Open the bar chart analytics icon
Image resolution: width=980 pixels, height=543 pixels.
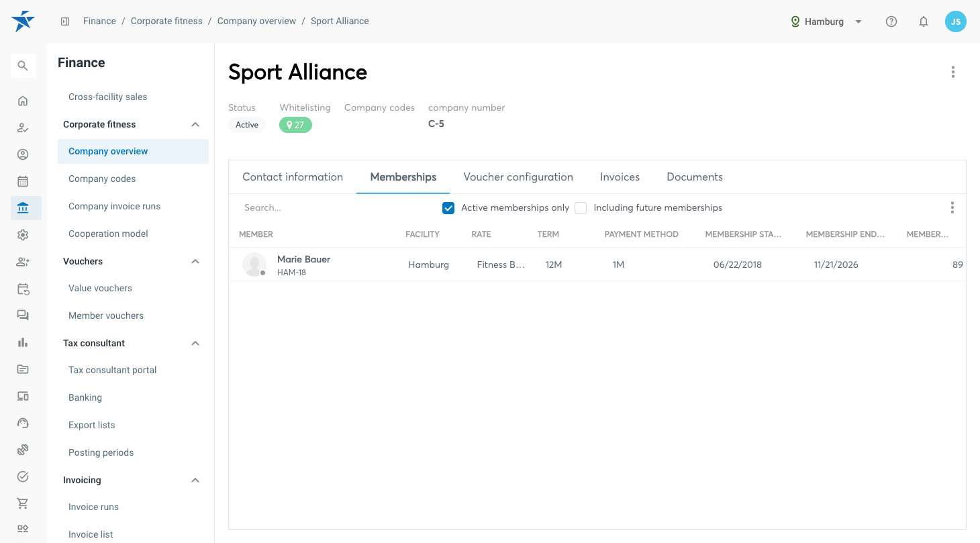coord(23,342)
